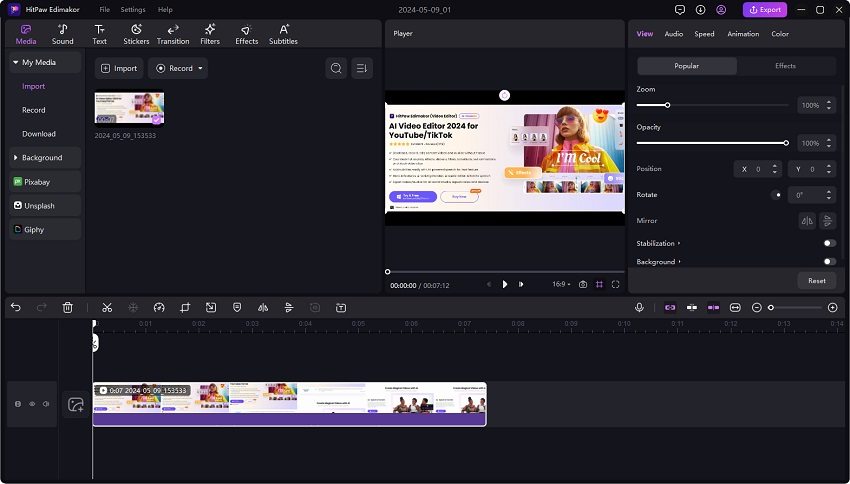
Task: Click the microphone voiceover icon
Action: (x=639, y=308)
